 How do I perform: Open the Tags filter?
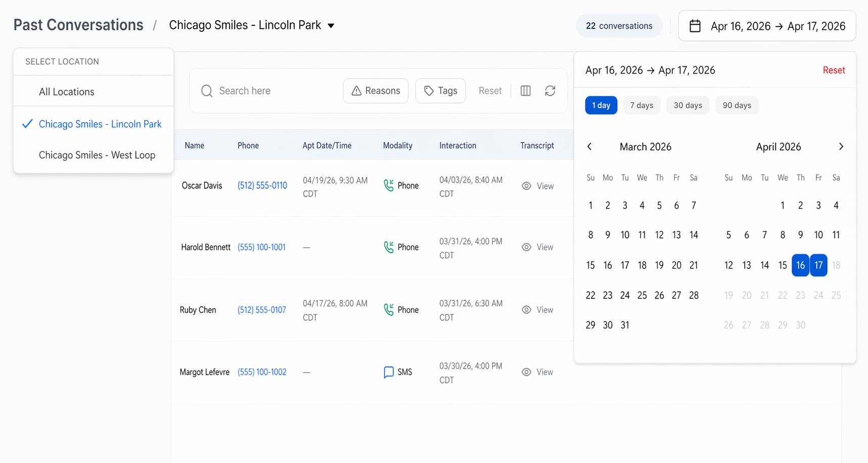pos(440,90)
